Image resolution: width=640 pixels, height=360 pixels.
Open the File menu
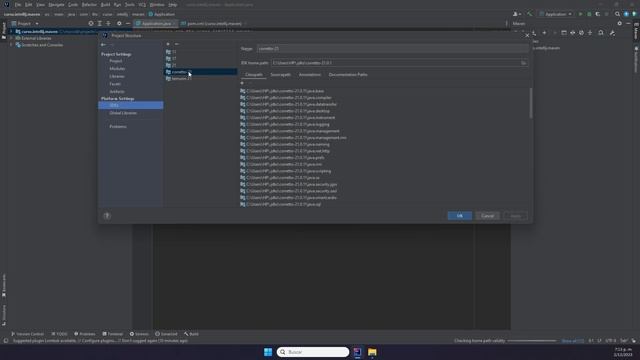[18, 5]
